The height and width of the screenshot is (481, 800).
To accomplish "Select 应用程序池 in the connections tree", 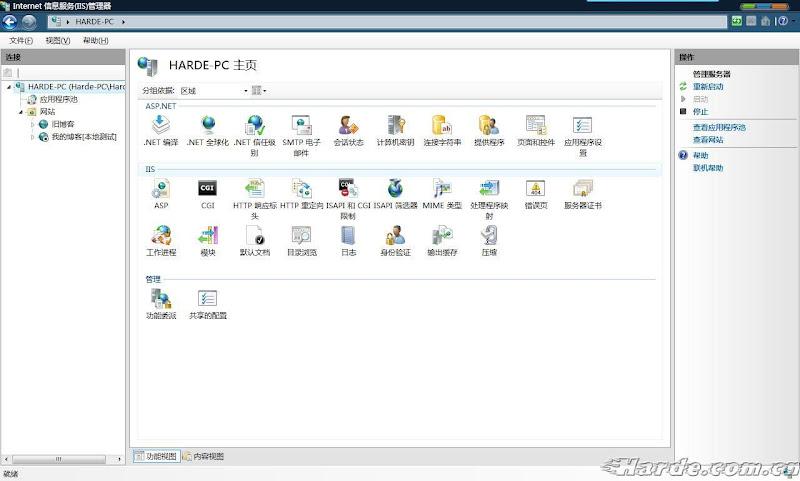I will point(59,99).
